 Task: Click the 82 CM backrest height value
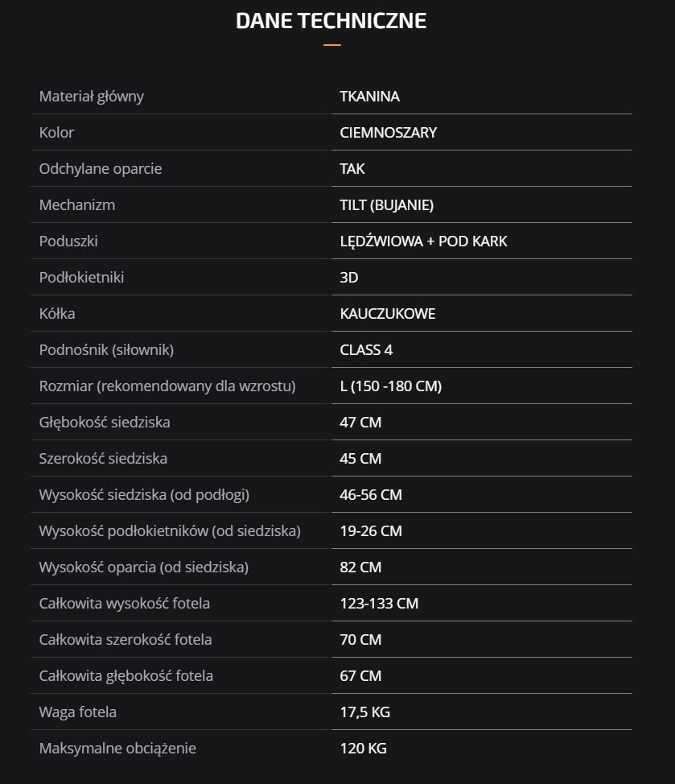click(x=360, y=567)
